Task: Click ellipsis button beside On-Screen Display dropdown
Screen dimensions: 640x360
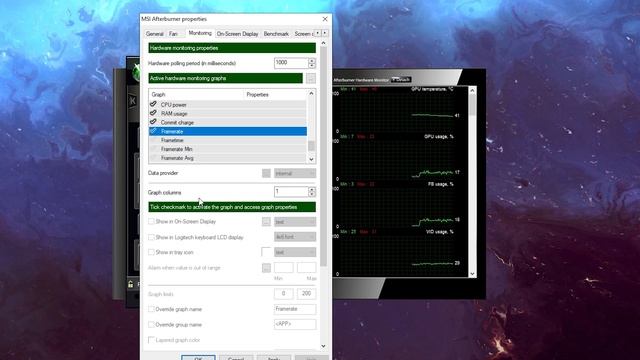Action: pos(266,222)
